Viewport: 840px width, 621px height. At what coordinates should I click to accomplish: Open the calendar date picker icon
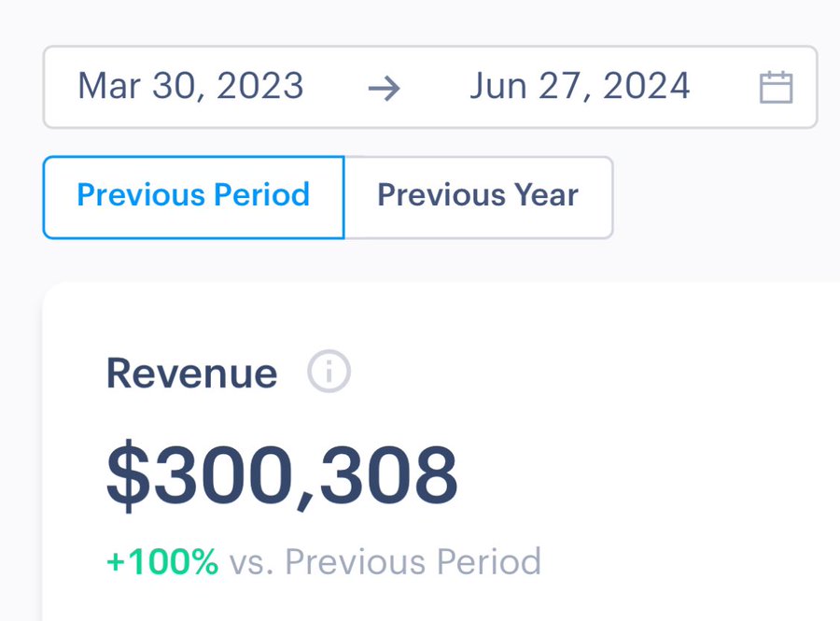click(776, 88)
